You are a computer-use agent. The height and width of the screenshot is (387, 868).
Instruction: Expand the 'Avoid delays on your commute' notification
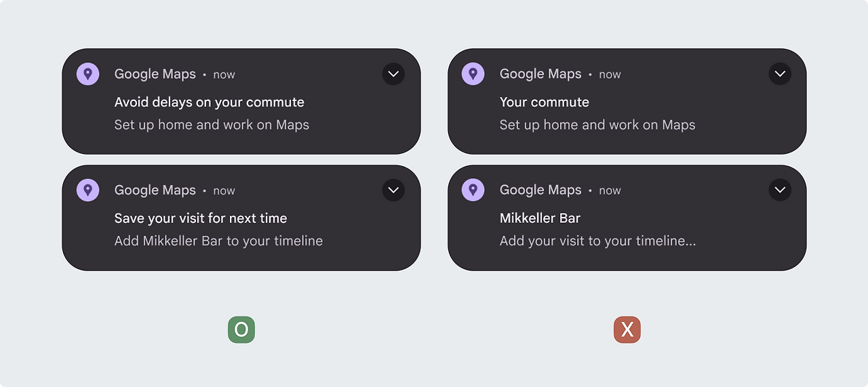[x=393, y=74]
